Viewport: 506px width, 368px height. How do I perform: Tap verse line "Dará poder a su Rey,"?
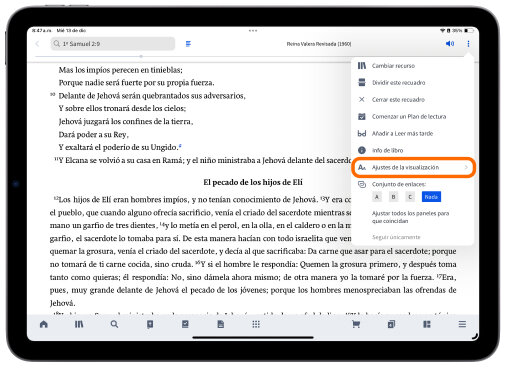(94, 134)
